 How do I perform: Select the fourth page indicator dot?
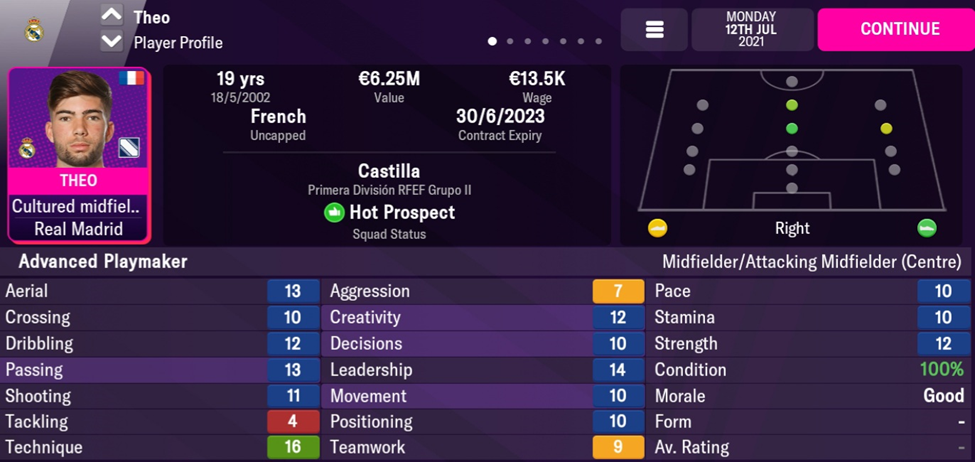(546, 42)
